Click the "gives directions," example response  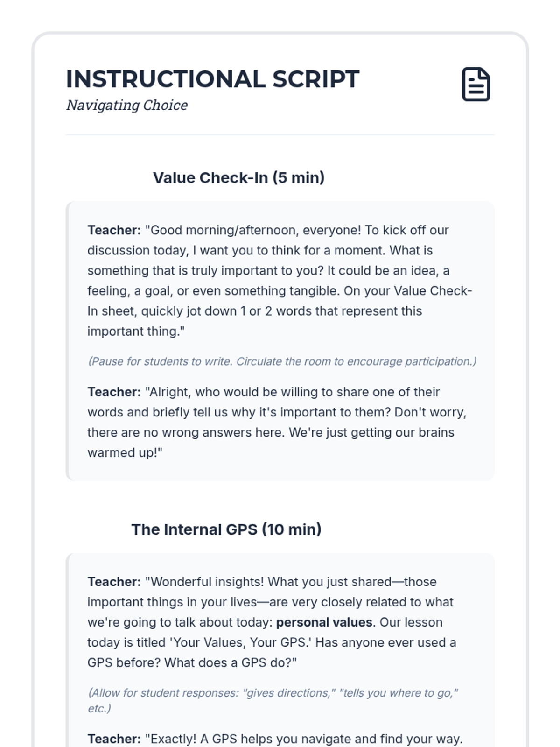pyautogui.click(x=289, y=693)
